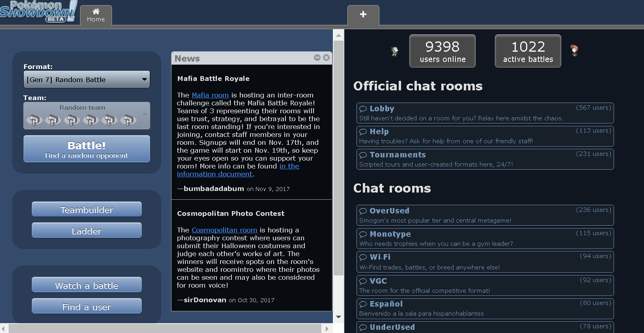Join the Lobby chat room

pyautogui.click(x=485, y=113)
